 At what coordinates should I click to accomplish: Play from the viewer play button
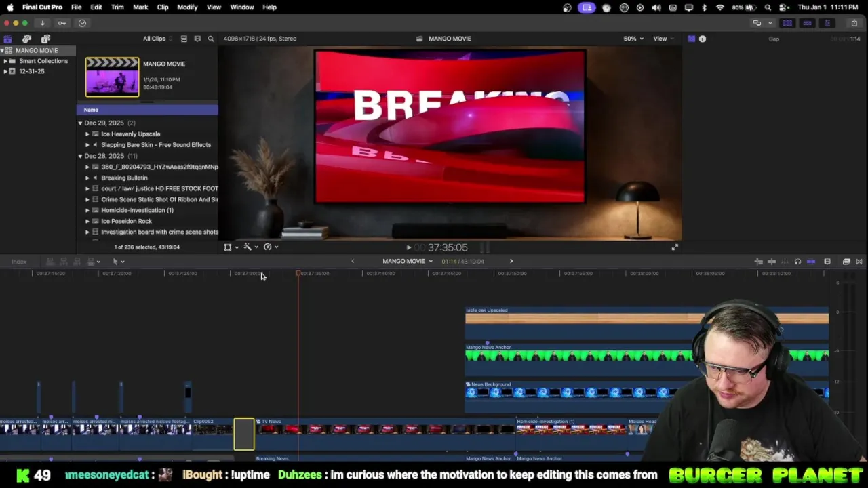[x=408, y=247]
